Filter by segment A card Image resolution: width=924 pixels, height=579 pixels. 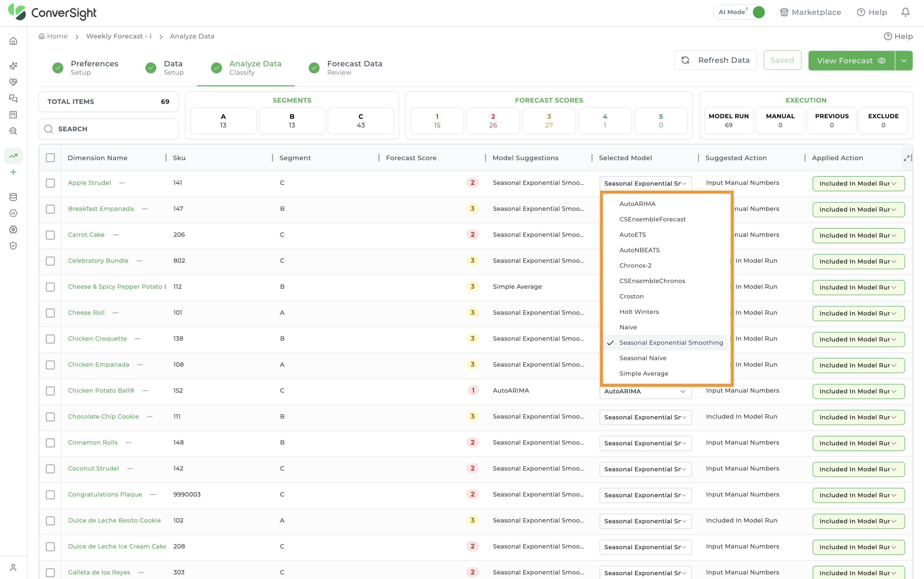[223, 121]
